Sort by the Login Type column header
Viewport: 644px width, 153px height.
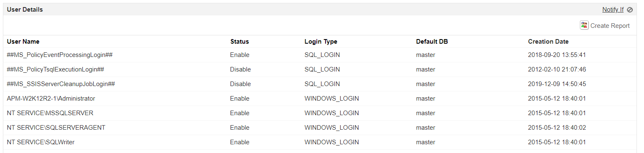[321, 42]
